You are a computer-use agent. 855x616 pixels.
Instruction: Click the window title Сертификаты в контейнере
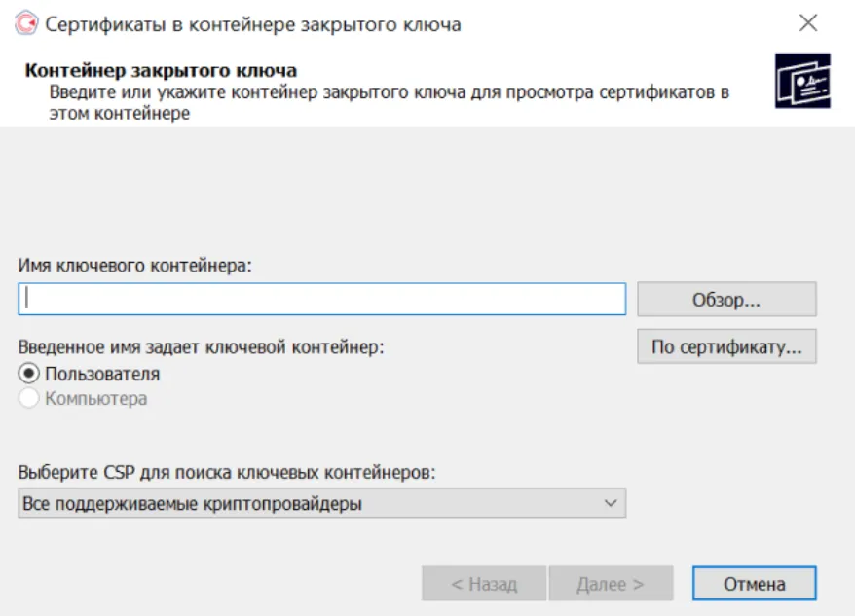coord(253,24)
